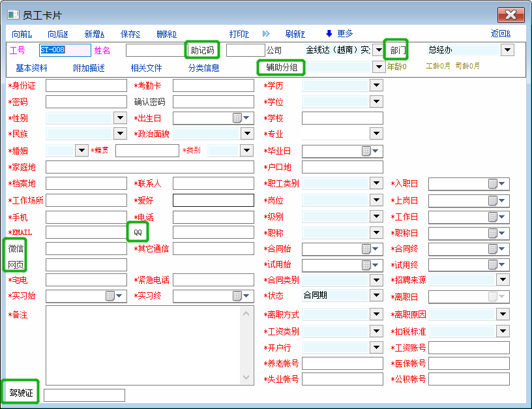
Task: Open the 实习始 calendar icon
Action: (110, 296)
